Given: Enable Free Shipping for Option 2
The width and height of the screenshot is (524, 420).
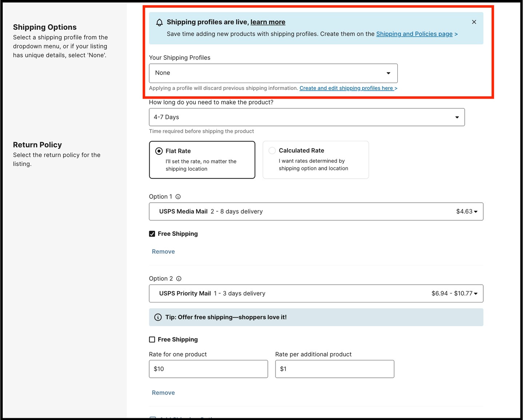Looking at the screenshot, I should pyautogui.click(x=152, y=339).
